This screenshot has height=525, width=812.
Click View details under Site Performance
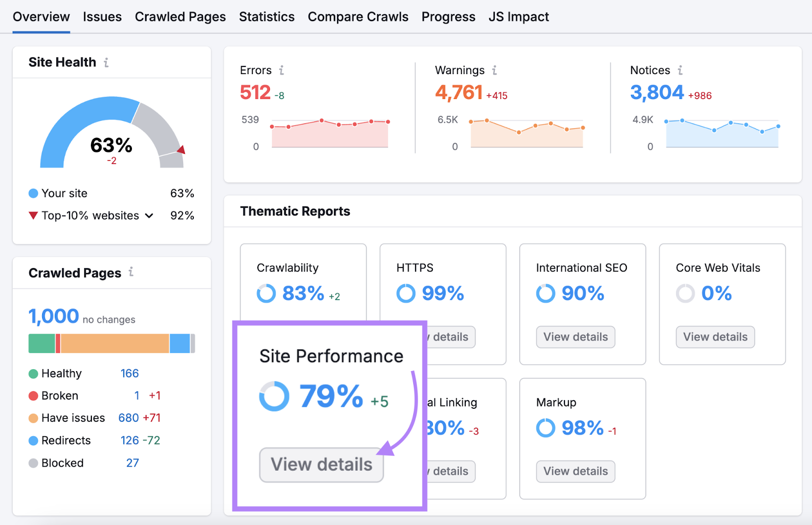pyautogui.click(x=321, y=465)
